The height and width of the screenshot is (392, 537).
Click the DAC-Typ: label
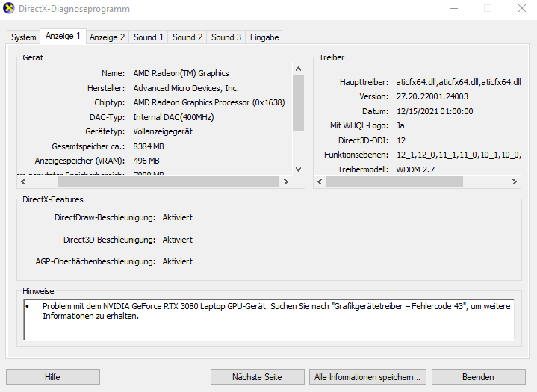tap(108, 117)
